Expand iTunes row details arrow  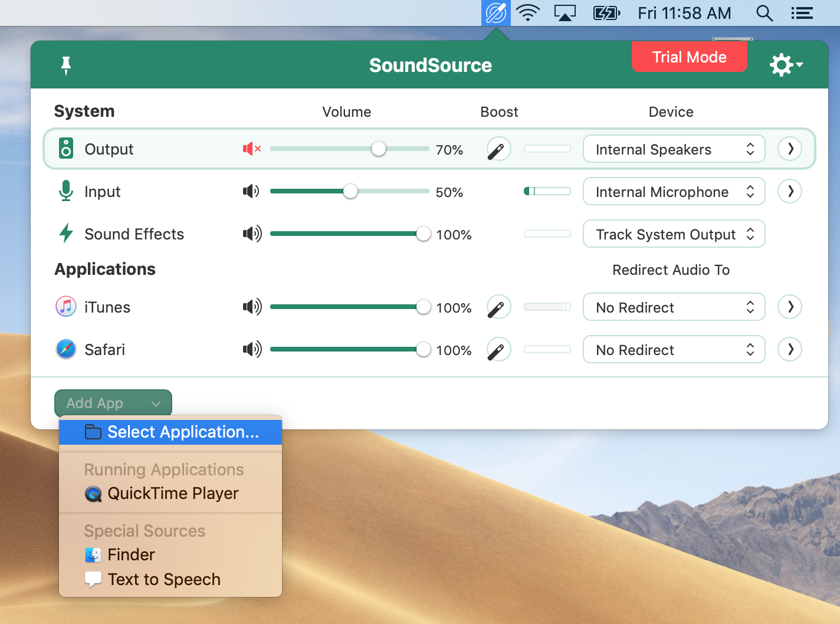click(x=790, y=307)
